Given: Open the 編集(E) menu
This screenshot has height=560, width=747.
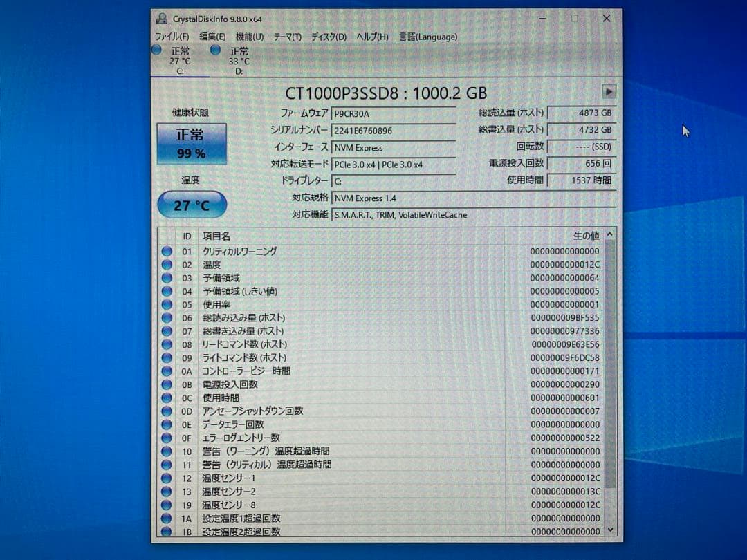Looking at the screenshot, I should 212,37.
